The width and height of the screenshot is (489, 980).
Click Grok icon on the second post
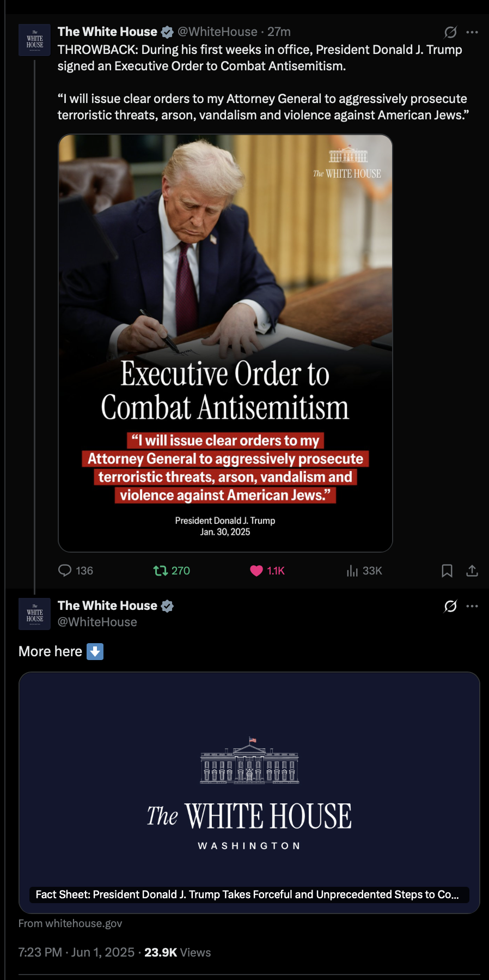[450, 606]
